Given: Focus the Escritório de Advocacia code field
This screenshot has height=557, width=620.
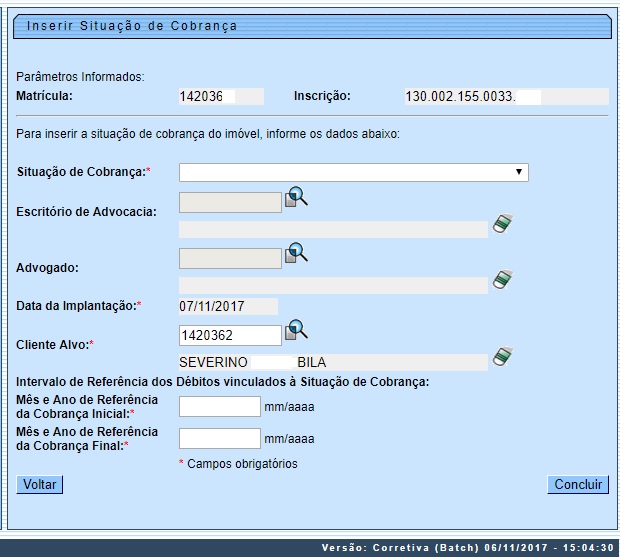Looking at the screenshot, I should (x=230, y=203).
